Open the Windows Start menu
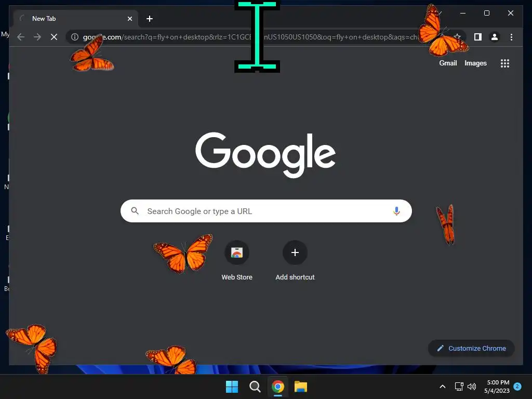Screen dimensions: 532x399 point(232,387)
